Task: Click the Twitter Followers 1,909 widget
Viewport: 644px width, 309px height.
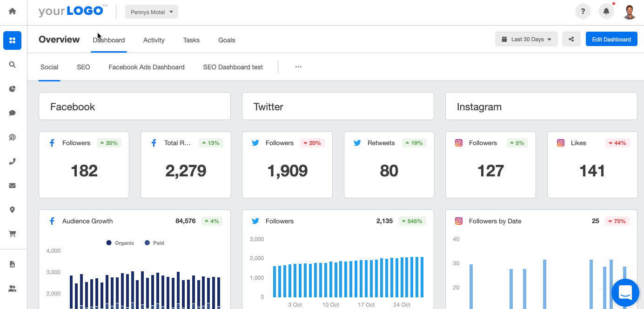Action: (x=287, y=165)
